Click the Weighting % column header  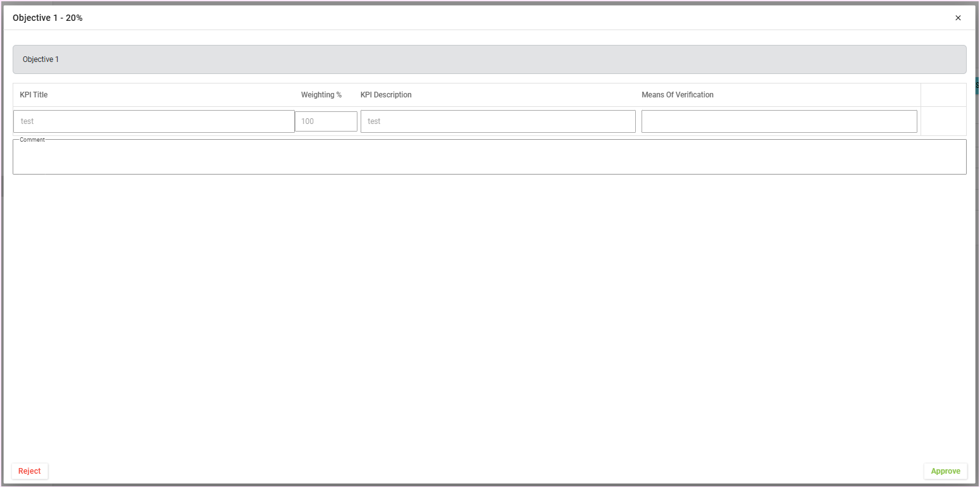tap(321, 95)
